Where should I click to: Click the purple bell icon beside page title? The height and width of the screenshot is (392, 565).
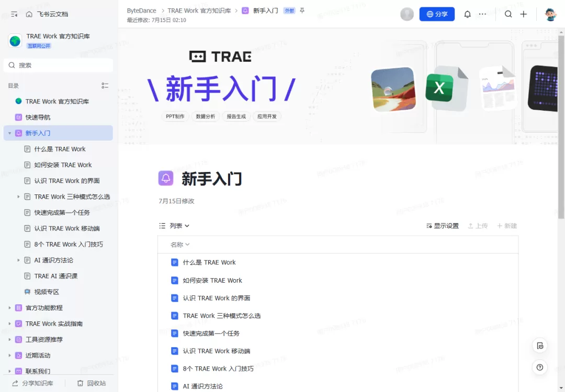coord(166,178)
